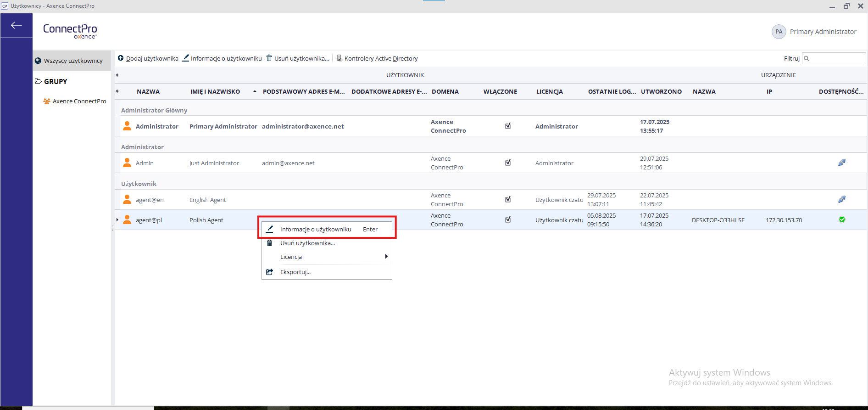Select the administrator@axence.net email cell
Viewport: 868px width, 410px height.
tap(303, 126)
